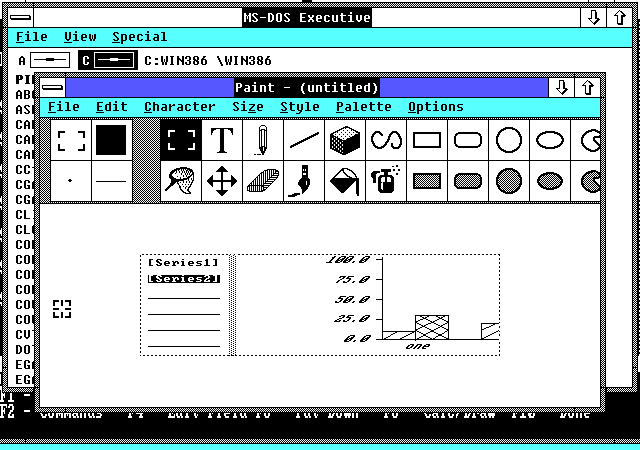
Task: Select the hollow Rectangle tool
Action: pyautogui.click(x=427, y=140)
